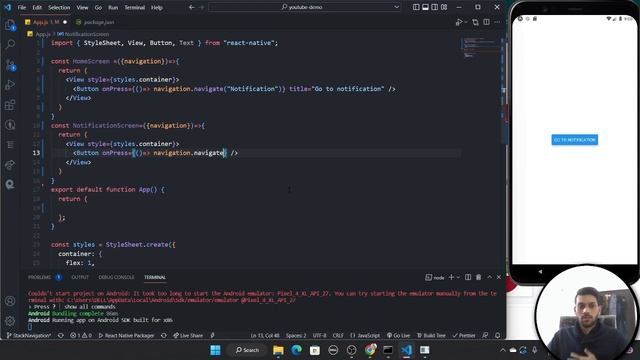Open the Terminal menu
The image size is (640, 360).
135,7
